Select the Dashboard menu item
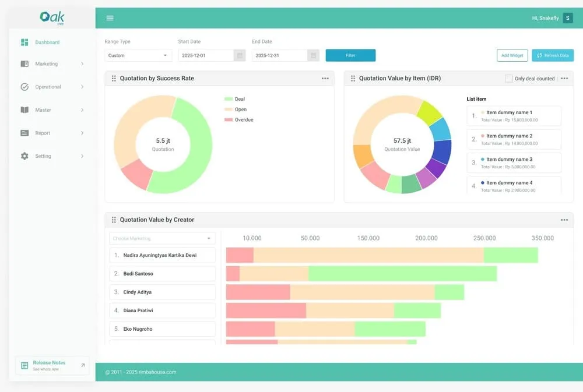This screenshot has height=392, width=583. pyautogui.click(x=49, y=42)
